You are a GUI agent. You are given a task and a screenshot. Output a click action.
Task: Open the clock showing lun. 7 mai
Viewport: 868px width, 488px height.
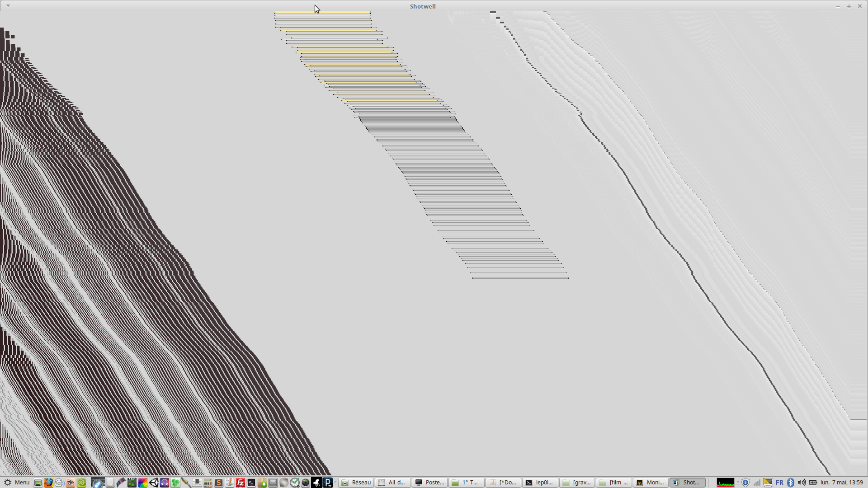pos(841,483)
